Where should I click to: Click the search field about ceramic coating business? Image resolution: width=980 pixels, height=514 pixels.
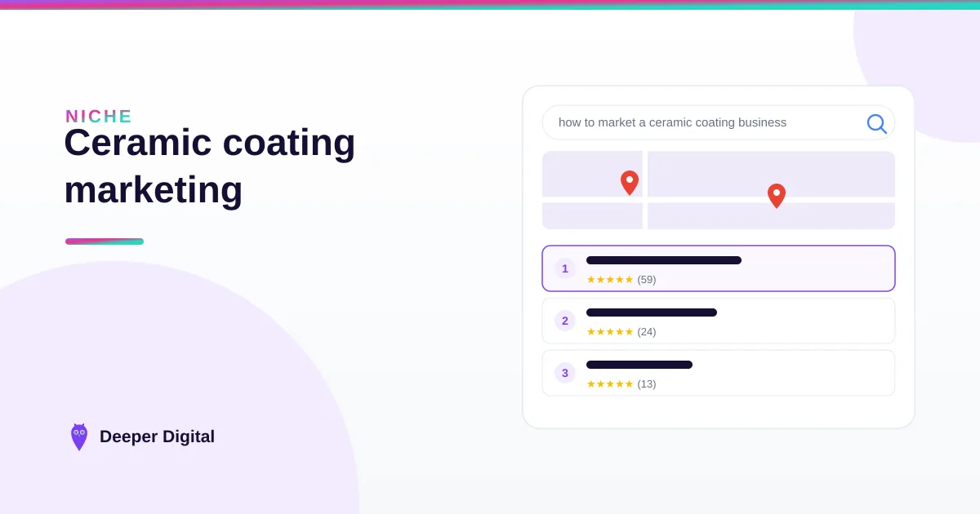click(x=719, y=122)
